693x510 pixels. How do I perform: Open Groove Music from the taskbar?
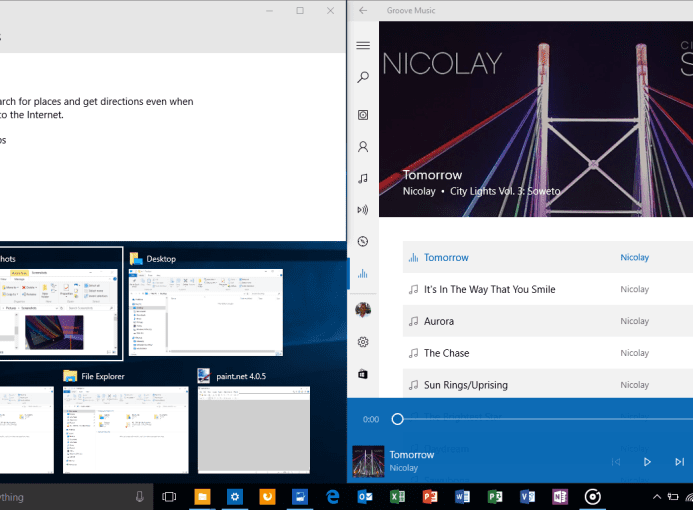(x=592, y=497)
